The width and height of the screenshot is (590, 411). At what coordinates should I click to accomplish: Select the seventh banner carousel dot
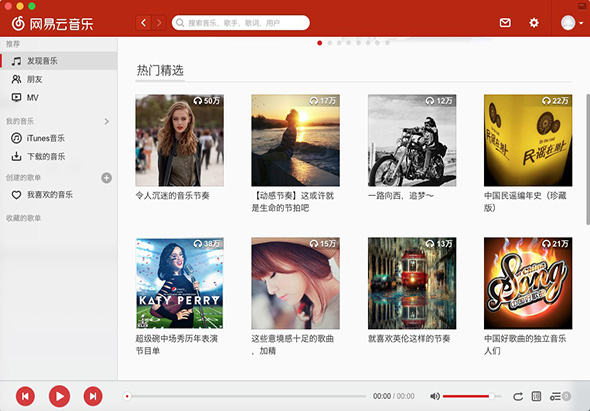377,43
